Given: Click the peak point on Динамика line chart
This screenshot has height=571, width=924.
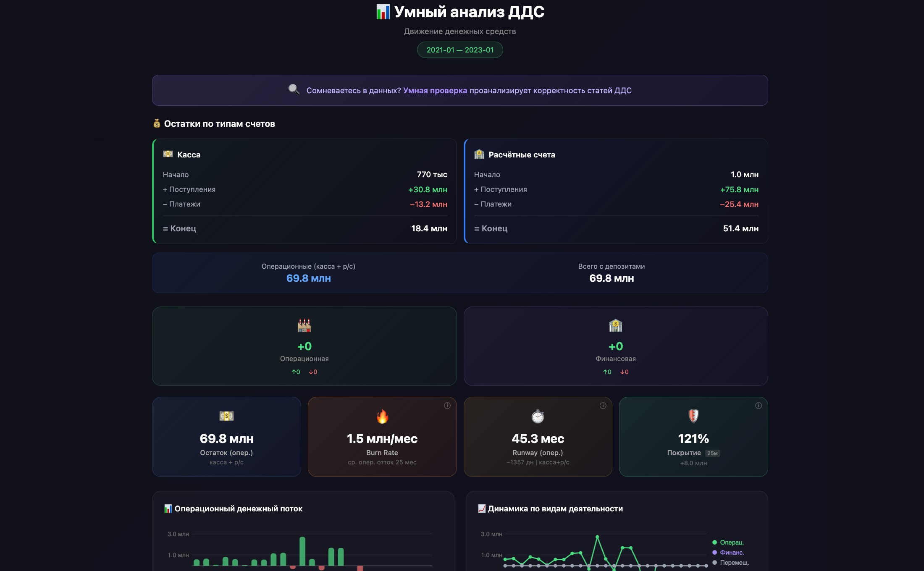Looking at the screenshot, I should point(597,537).
